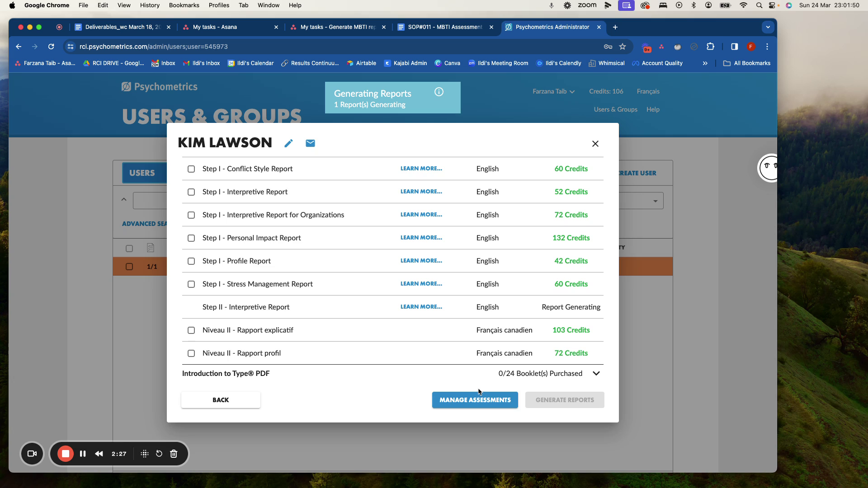Check the Step I - Conflict Style Report box
The height and width of the screenshot is (488, 868).
point(191,169)
